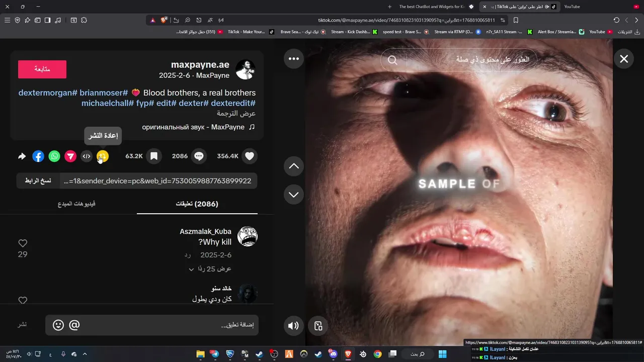The width and height of the screenshot is (644, 362).
Task: Share the video to Facebook
Action: [x=38, y=156]
